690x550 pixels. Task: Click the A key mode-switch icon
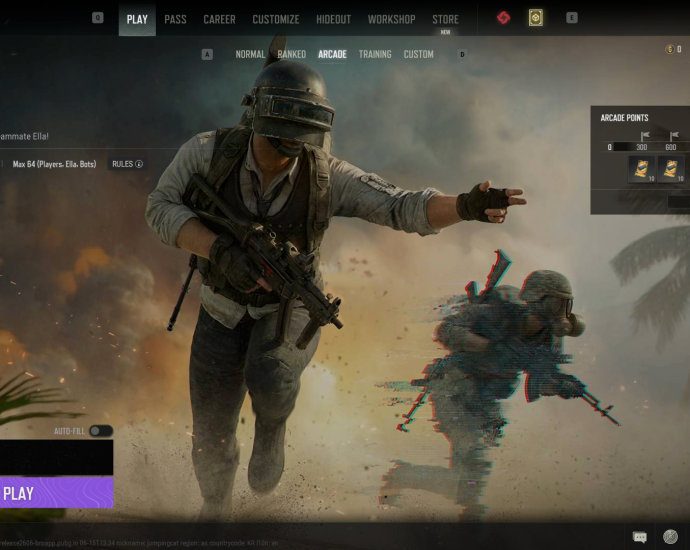point(207,55)
